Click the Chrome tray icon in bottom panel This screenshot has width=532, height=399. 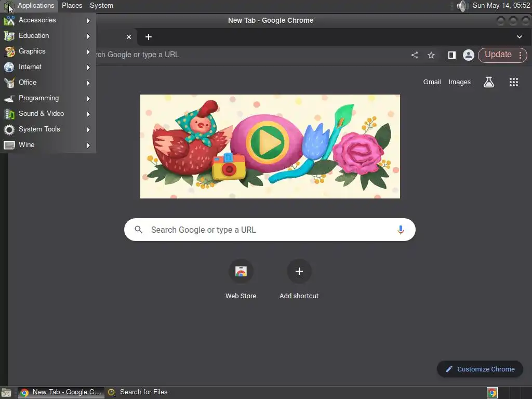tap(492, 393)
